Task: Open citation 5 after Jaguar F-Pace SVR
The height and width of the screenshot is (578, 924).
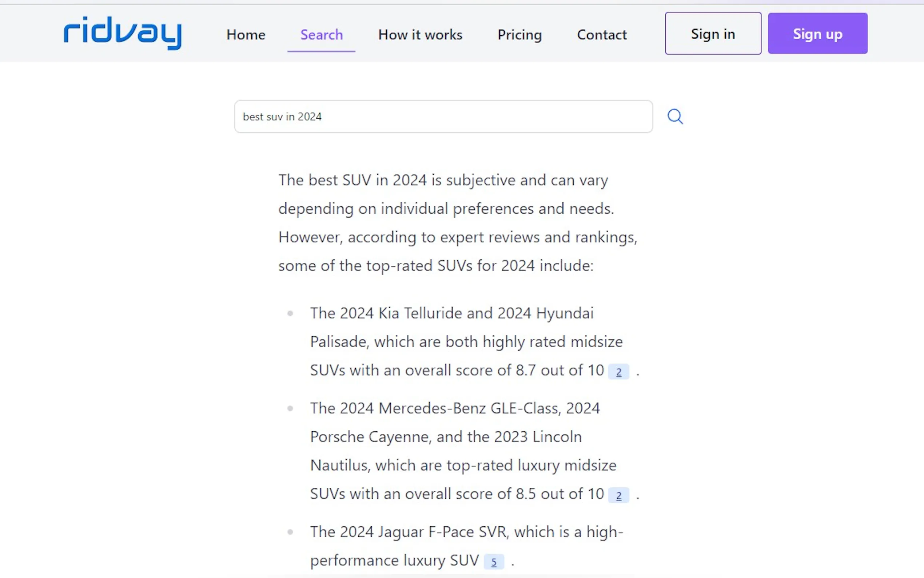Action: coord(494,562)
